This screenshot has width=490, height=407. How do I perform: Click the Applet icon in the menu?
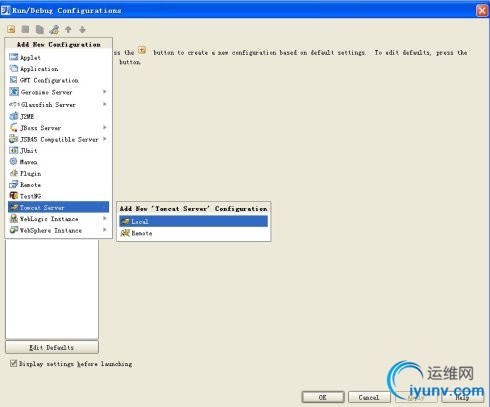coord(14,57)
